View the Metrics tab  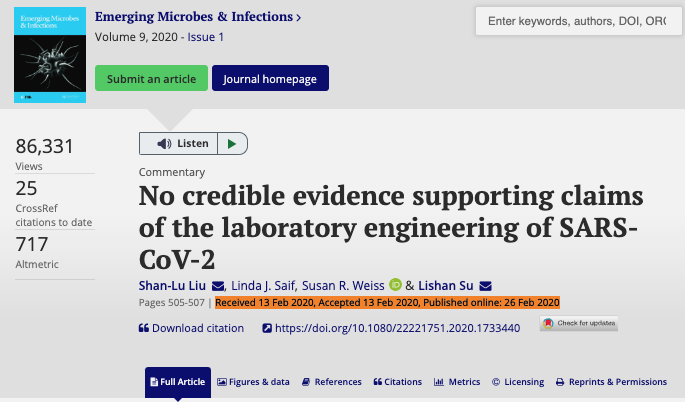click(x=457, y=382)
